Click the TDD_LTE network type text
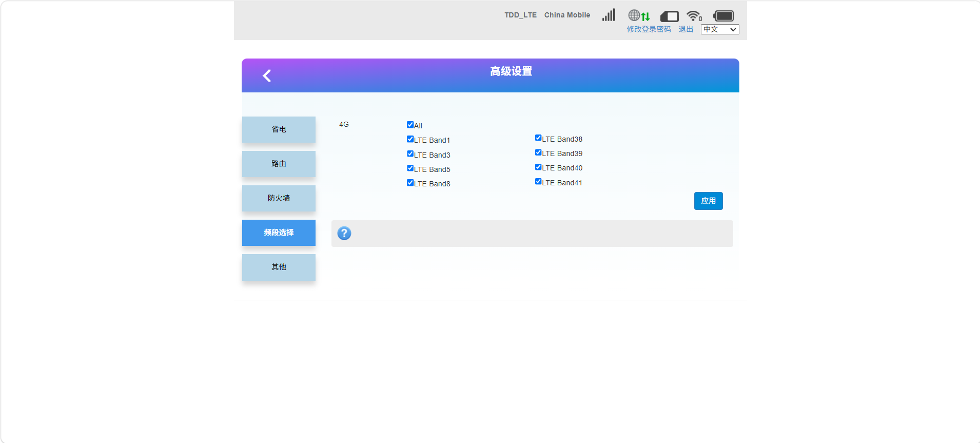This screenshot has width=980, height=443. [520, 15]
